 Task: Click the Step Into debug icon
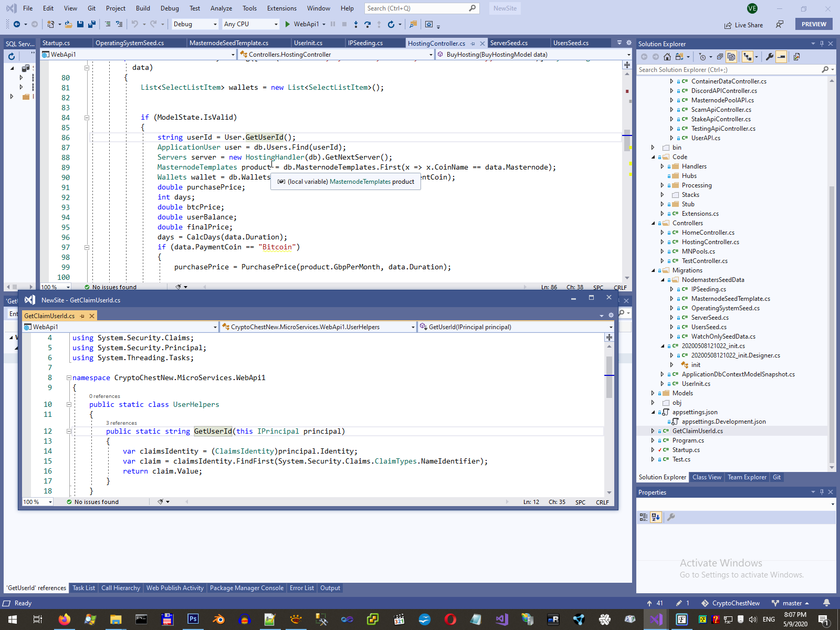[x=356, y=24]
